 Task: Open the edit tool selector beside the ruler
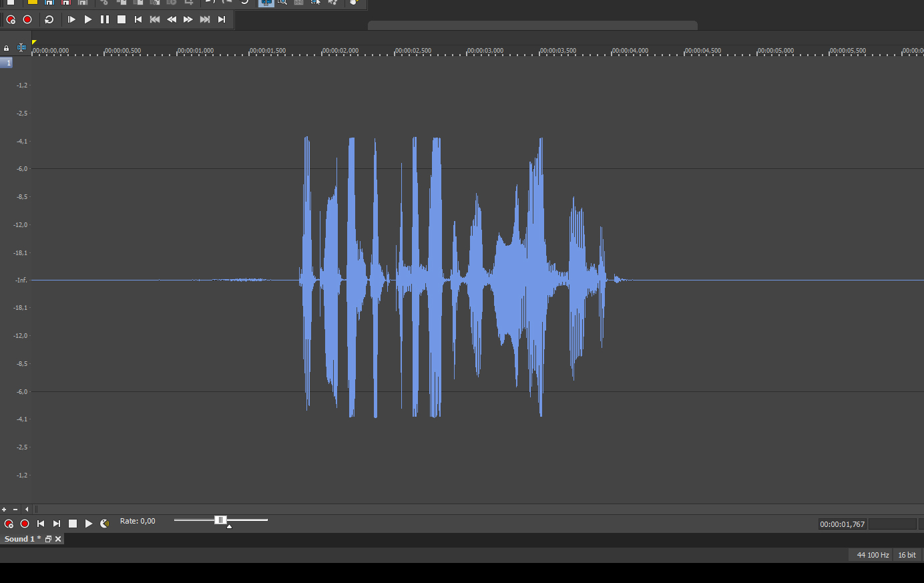coord(21,48)
